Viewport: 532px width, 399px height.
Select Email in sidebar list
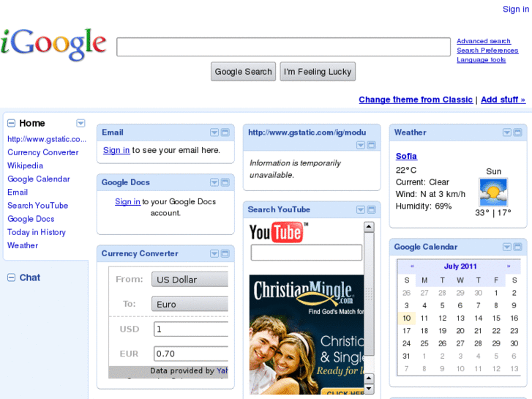pyautogui.click(x=18, y=193)
